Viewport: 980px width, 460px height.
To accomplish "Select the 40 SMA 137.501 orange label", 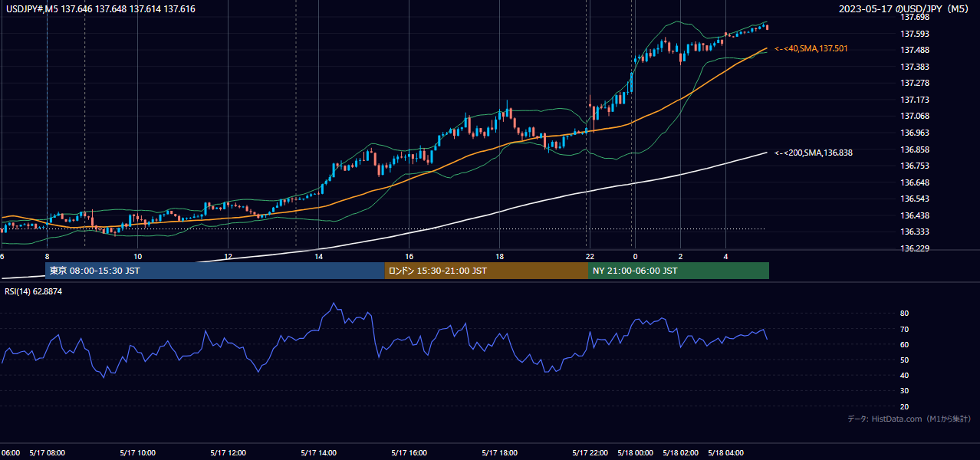I will [811, 48].
